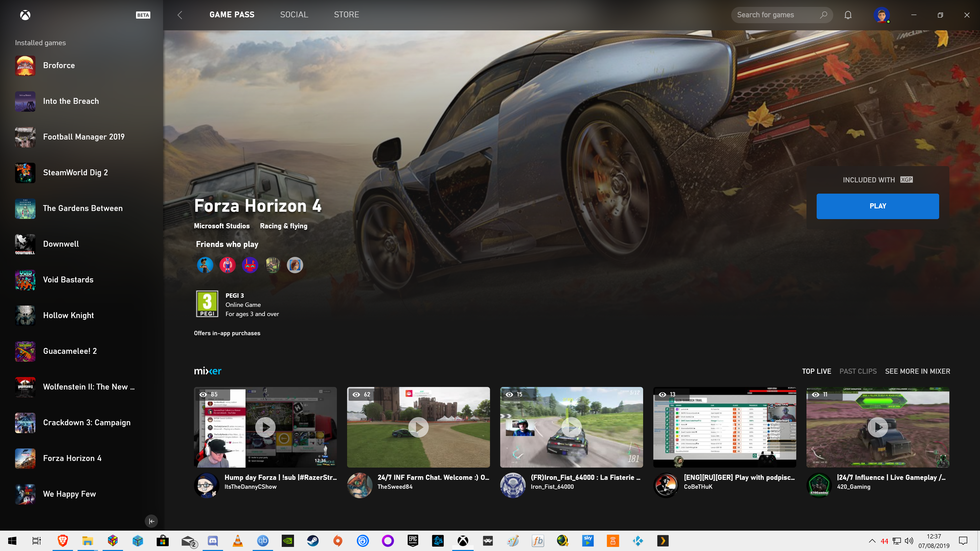Select the TOP LIVE tab
Viewport: 980px width, 551px height.
(x=816, y=371)
